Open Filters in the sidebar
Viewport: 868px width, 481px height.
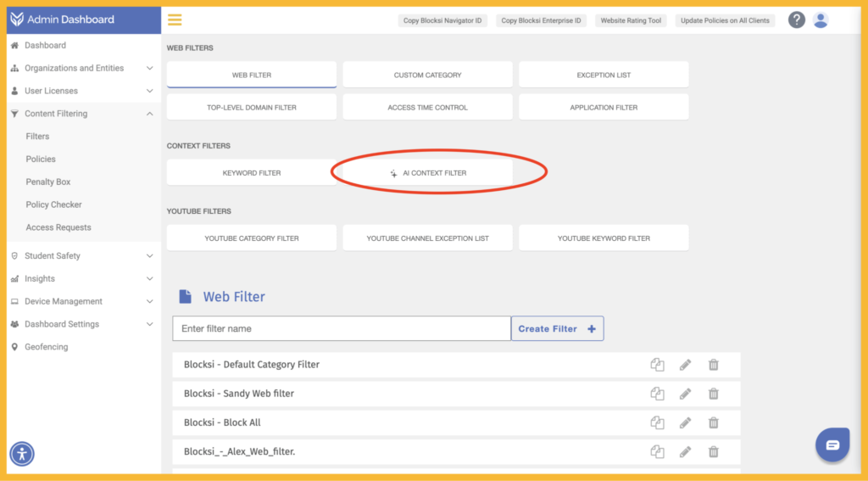point(37,137)
